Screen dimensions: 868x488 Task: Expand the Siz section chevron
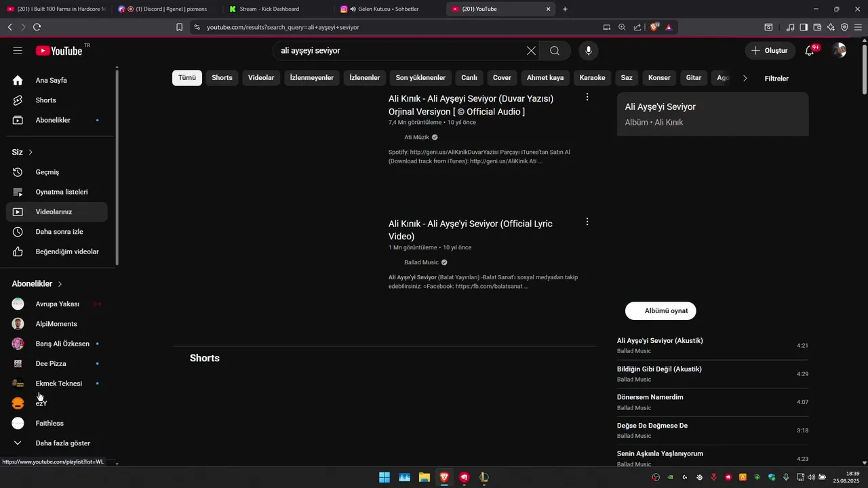coord(31,152)
